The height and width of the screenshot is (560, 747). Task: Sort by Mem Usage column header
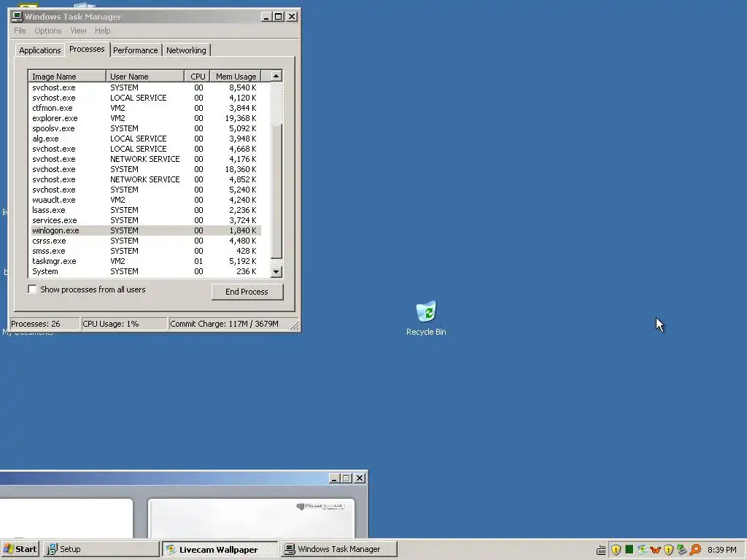click(x=236, y=76)
